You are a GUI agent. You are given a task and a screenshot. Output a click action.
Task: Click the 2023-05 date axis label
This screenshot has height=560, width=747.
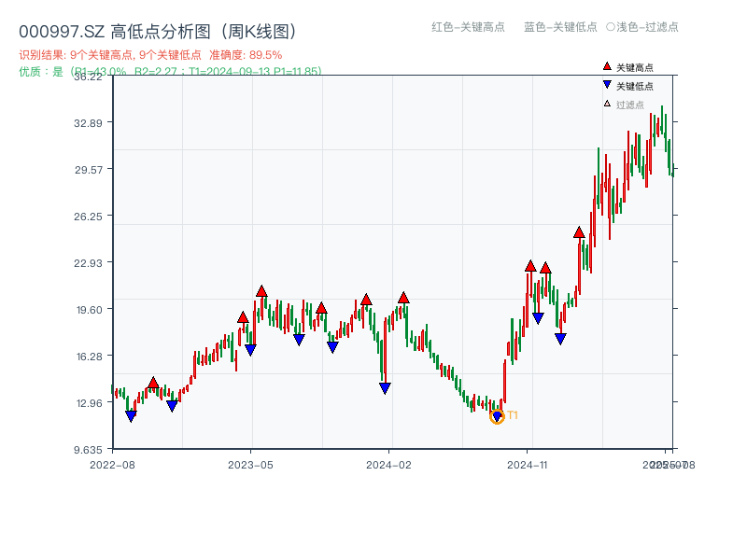click(x=250, y=465)
